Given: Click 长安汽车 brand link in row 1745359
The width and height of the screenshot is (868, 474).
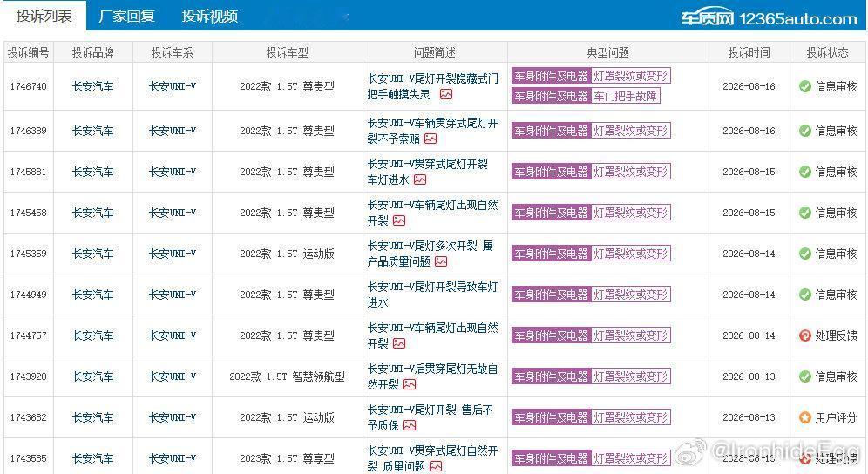Looking at the screenshot, I should coord(93,254).
